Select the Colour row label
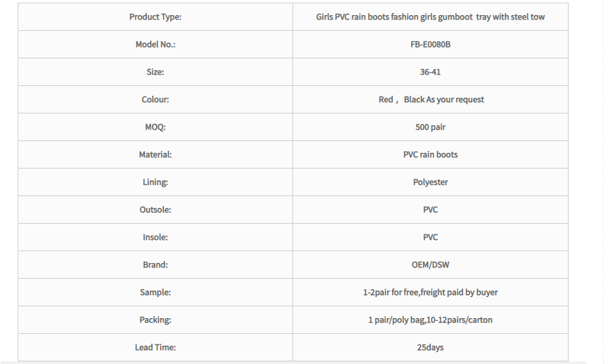The image size is (604, 364). click(x=155, y=100)
